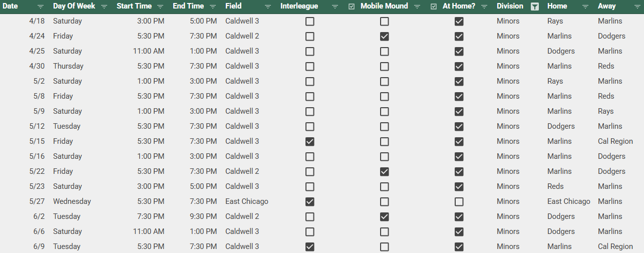Click the Start Time column header label

(134, 7)
